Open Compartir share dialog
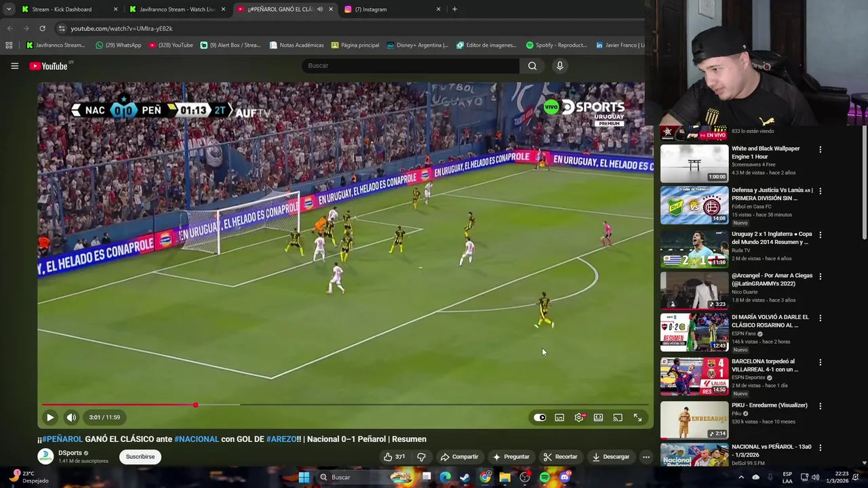This screenshot has width=868, height=488. [459, 457]
